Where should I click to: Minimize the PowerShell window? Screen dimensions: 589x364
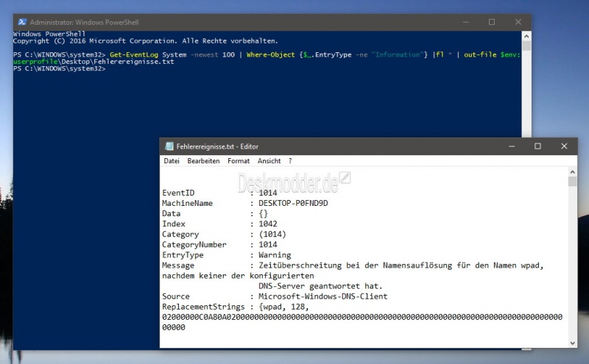coord(466,22)
